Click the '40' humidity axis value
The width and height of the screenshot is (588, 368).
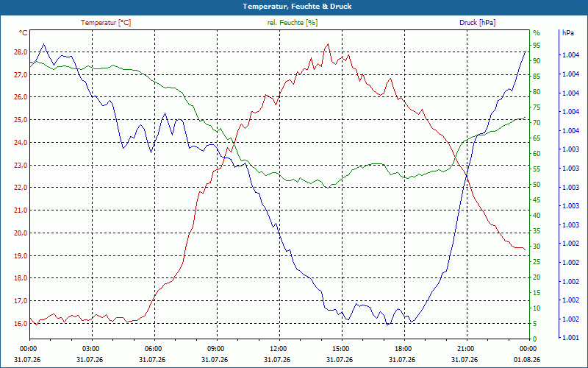tap(537, 216)
